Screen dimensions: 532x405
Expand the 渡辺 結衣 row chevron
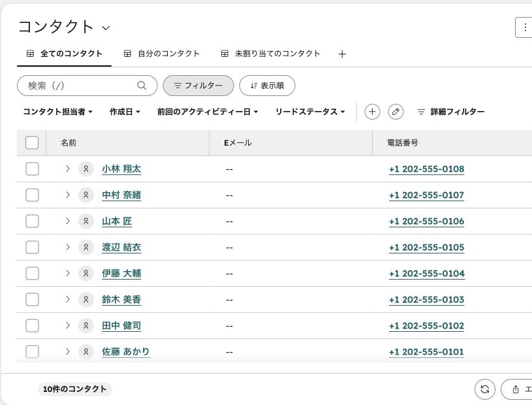click(67, 247)
